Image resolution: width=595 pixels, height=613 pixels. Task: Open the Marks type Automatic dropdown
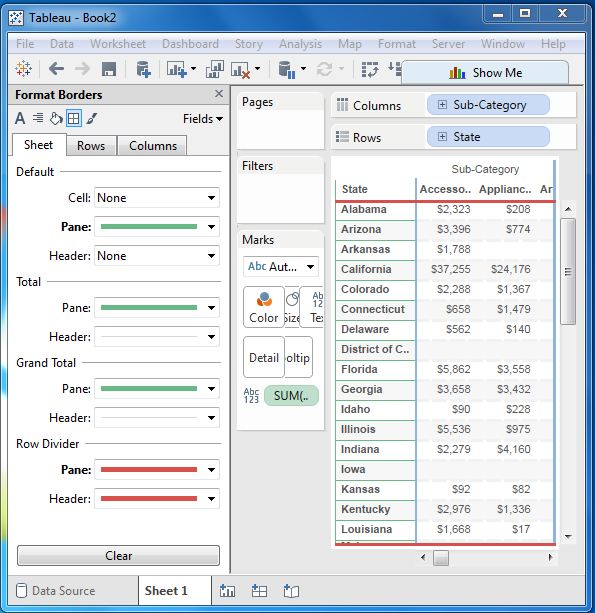[x=281, y=267]
